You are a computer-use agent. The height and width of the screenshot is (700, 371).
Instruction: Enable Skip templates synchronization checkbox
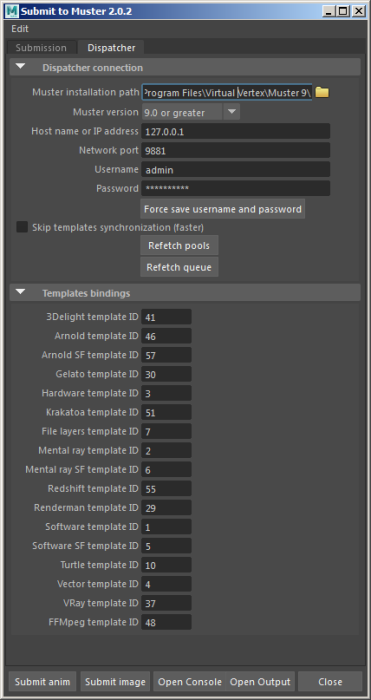coord(22,227)
